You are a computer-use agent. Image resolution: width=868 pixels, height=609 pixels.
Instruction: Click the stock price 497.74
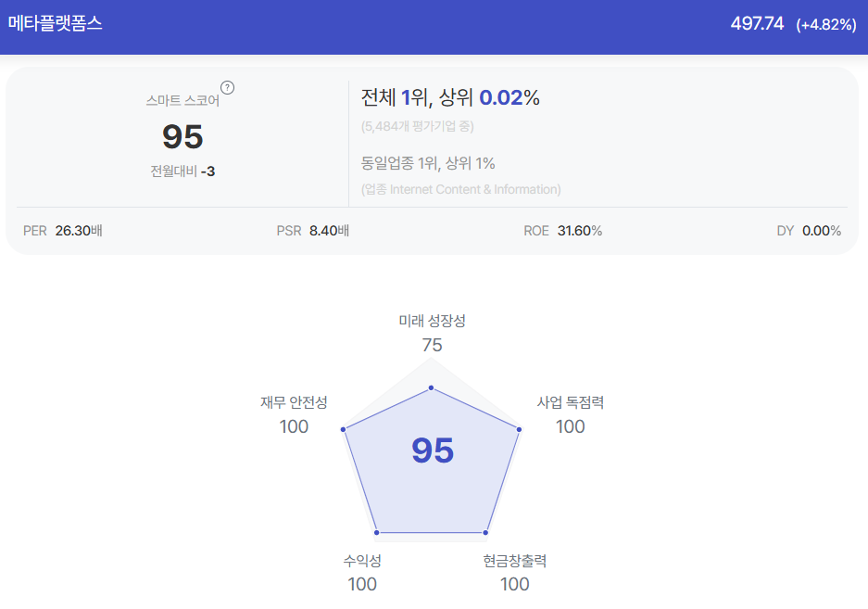click(x=757, y=23)
